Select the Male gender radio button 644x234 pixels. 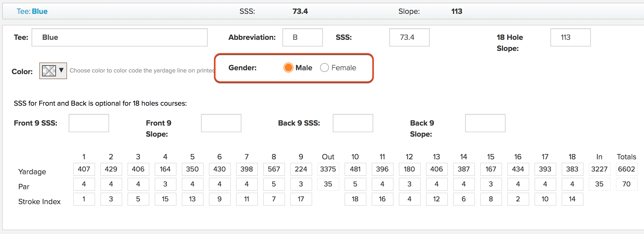(288, 67)
